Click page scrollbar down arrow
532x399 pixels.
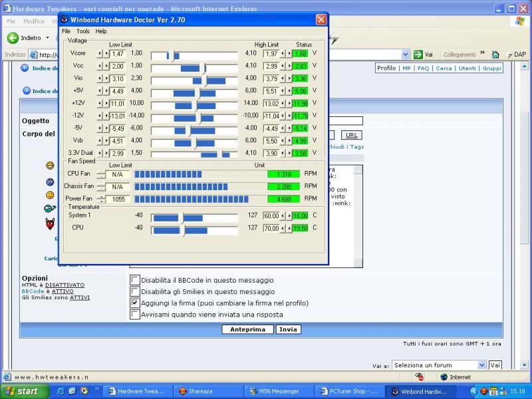coord(524,365)
